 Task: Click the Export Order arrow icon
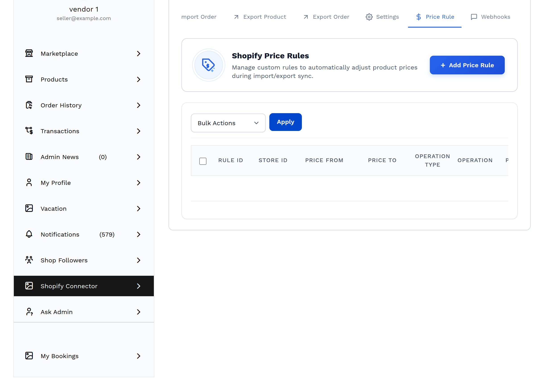(x=306, y=17)
